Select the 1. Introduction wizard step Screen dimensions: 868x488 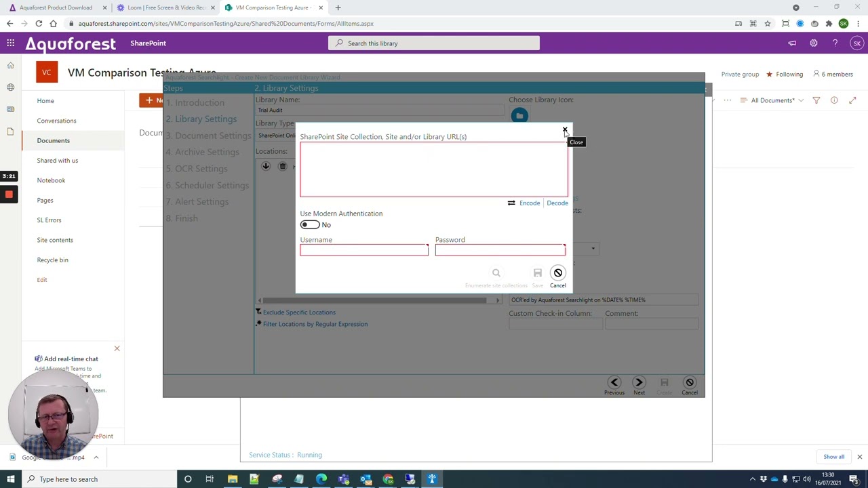[195, 102]
